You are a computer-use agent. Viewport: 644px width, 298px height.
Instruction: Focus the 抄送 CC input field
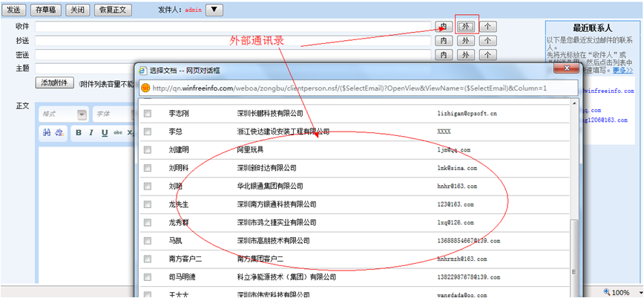click(233, 41)
